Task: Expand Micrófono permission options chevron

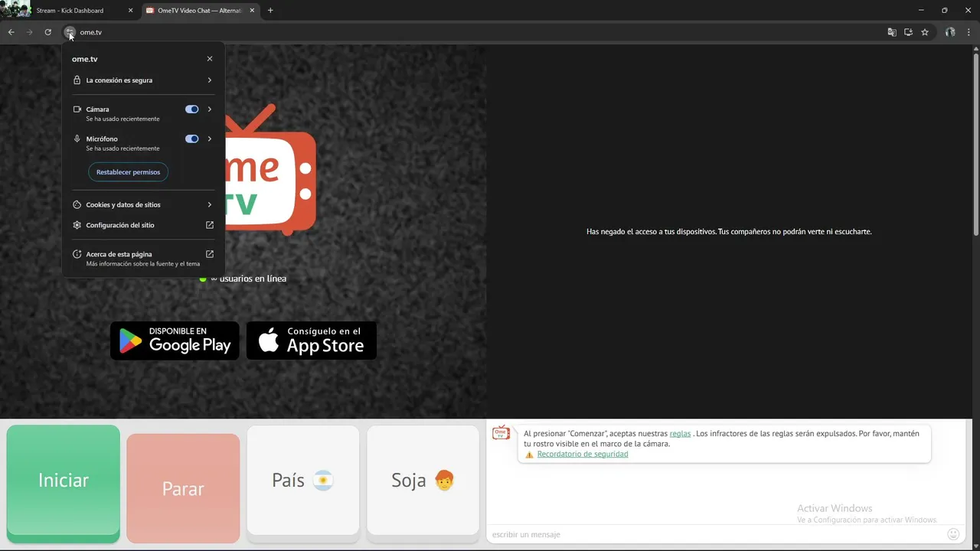Action: [210, 139]
